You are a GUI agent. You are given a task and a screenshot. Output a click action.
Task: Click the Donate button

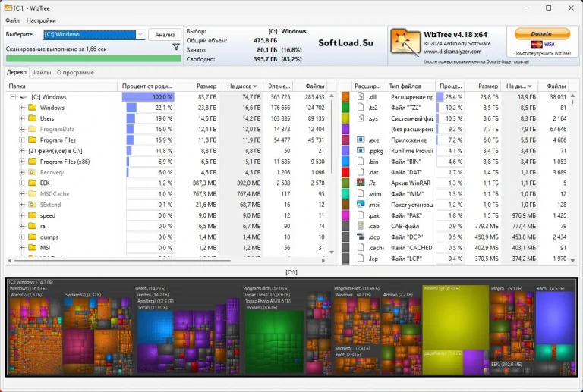pos(542,34)
